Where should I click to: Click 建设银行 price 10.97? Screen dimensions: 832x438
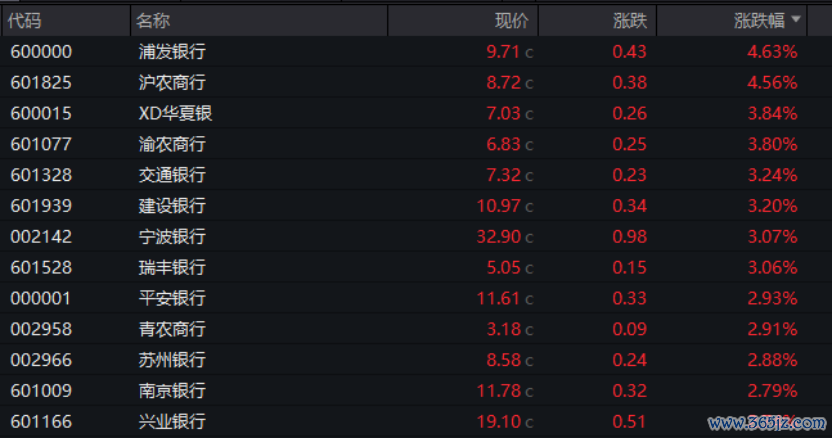point(498,205)
